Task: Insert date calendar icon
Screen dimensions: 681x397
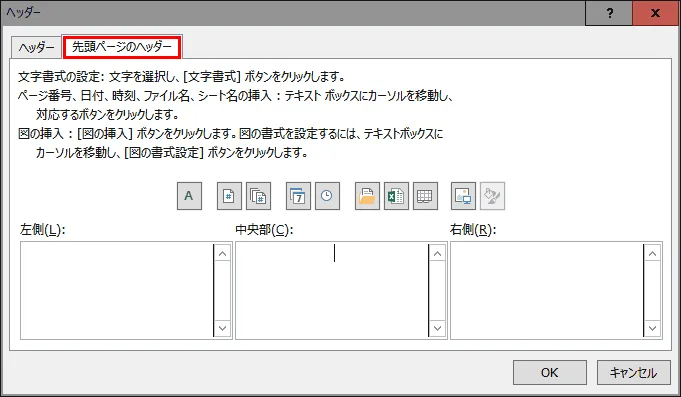Action: [x=298, y=196]
